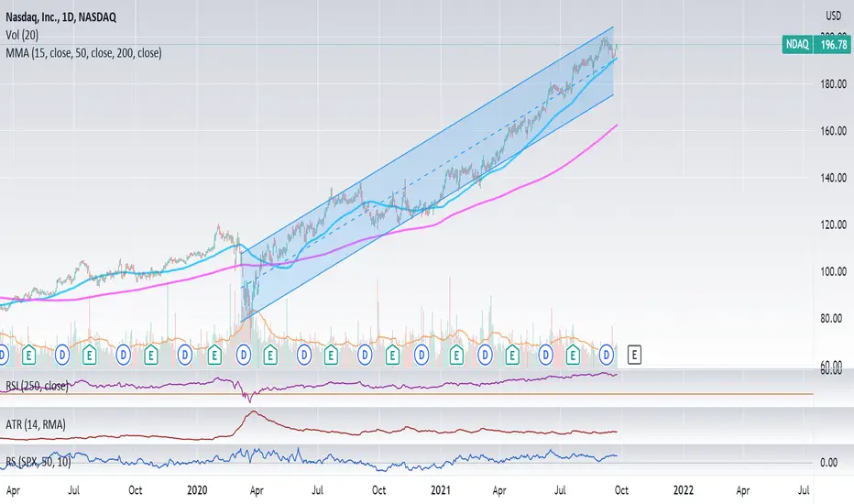Select the last green earnings E marker
Image resolution: width=854 pixels, height=504 pixels.
(573, 355)
